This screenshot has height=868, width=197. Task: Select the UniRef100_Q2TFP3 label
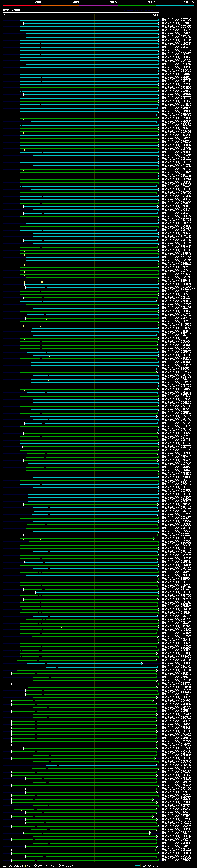[x=177, y=426]
